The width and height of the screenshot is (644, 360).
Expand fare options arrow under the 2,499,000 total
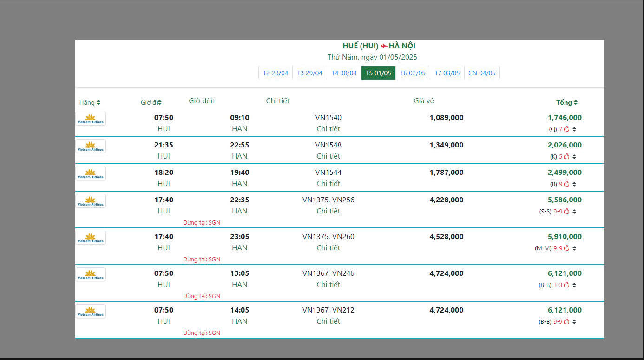pyautogui.click(x=574, y=184)
